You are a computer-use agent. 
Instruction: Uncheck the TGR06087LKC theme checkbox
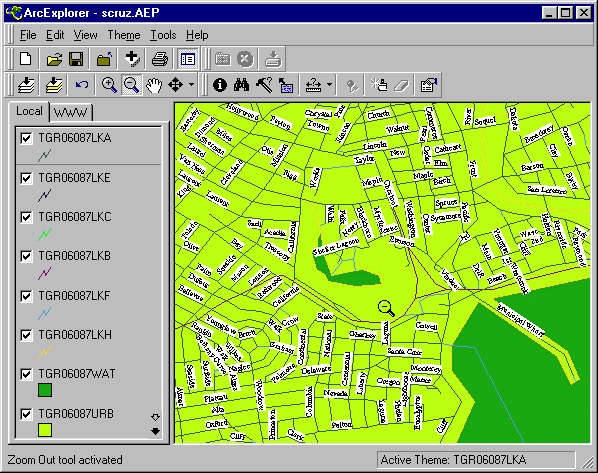[26, 217]
